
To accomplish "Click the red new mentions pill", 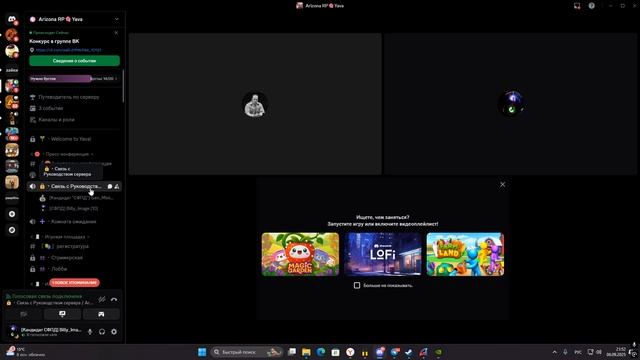I will (74, 282).
